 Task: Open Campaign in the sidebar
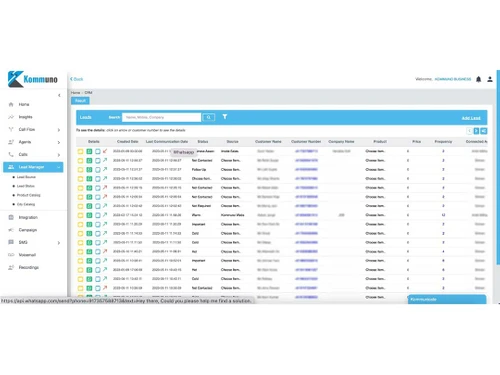28,230
